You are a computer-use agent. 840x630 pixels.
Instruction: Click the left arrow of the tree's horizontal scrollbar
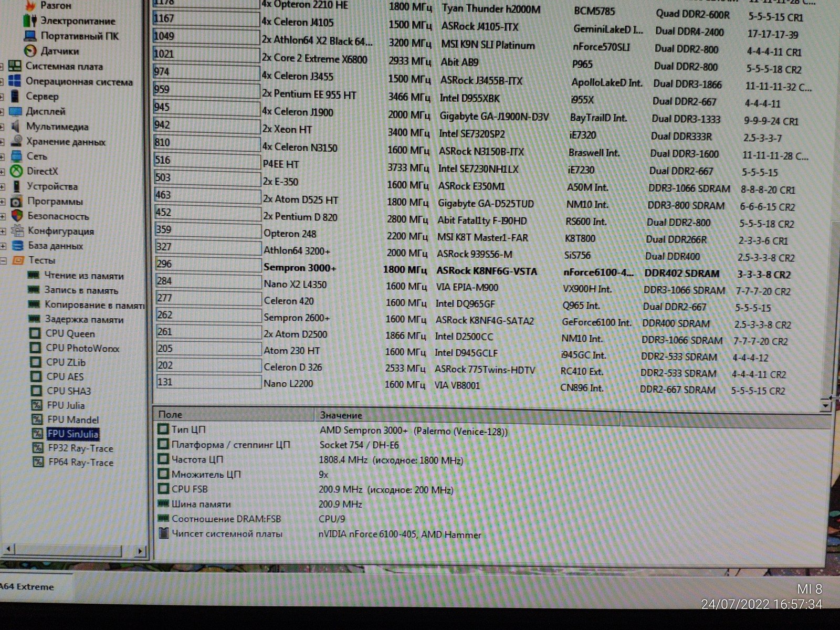[8, 550]
